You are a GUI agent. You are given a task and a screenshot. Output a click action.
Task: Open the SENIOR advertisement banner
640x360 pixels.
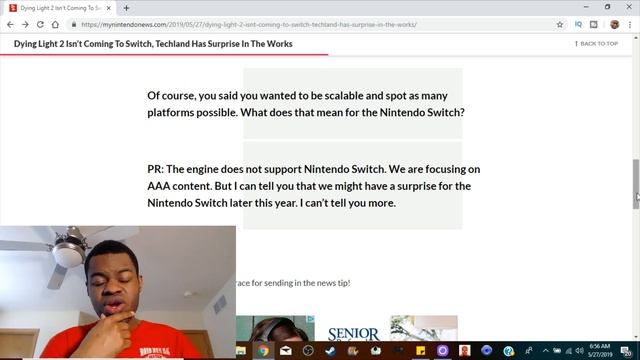click(x=353, y=333)
